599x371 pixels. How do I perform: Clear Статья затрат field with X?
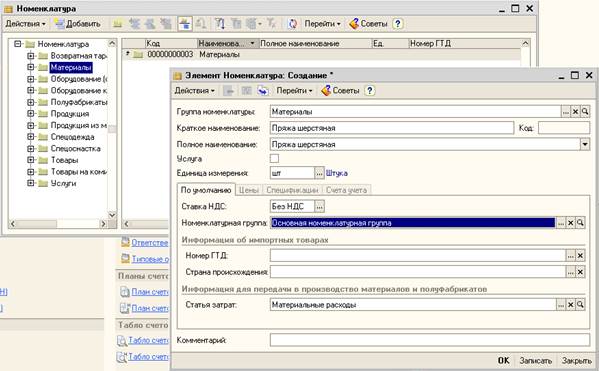(571, 305)
